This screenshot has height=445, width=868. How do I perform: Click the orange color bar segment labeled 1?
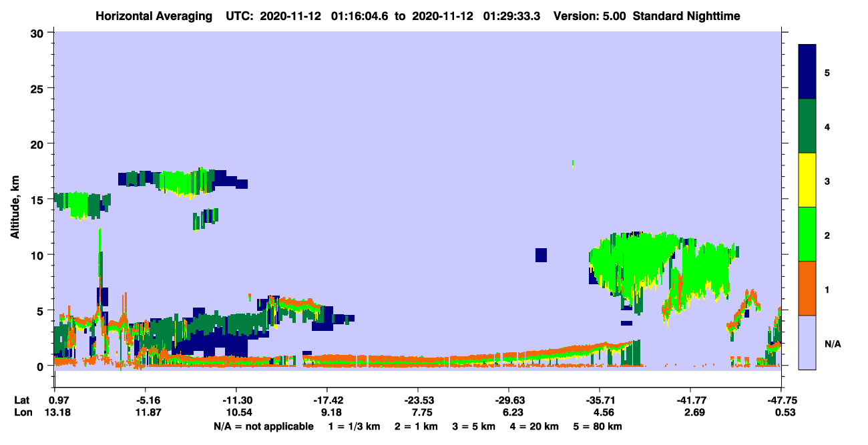point(807,288)
